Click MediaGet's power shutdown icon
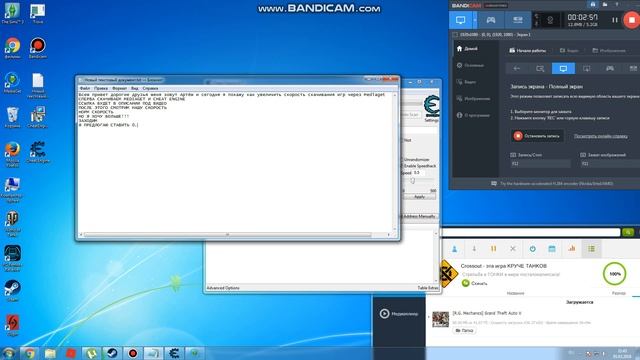The height and width of the screenshot is (360, 640). point(533,249)
